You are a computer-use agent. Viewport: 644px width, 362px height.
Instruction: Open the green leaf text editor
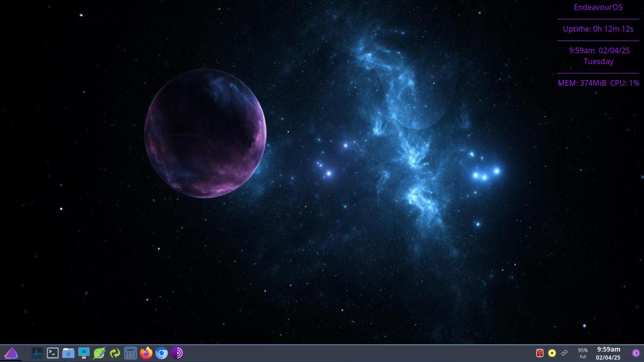coord(99,353)
